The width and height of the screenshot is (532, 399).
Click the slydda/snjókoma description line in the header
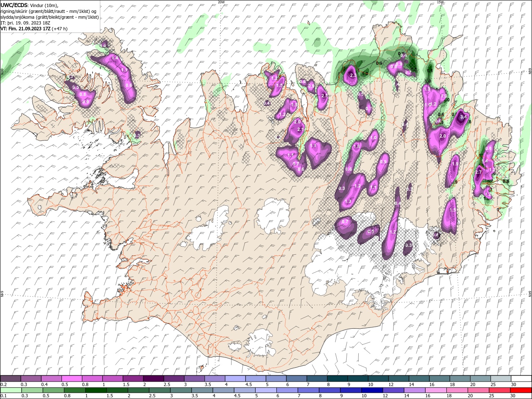tap(49, 17)
